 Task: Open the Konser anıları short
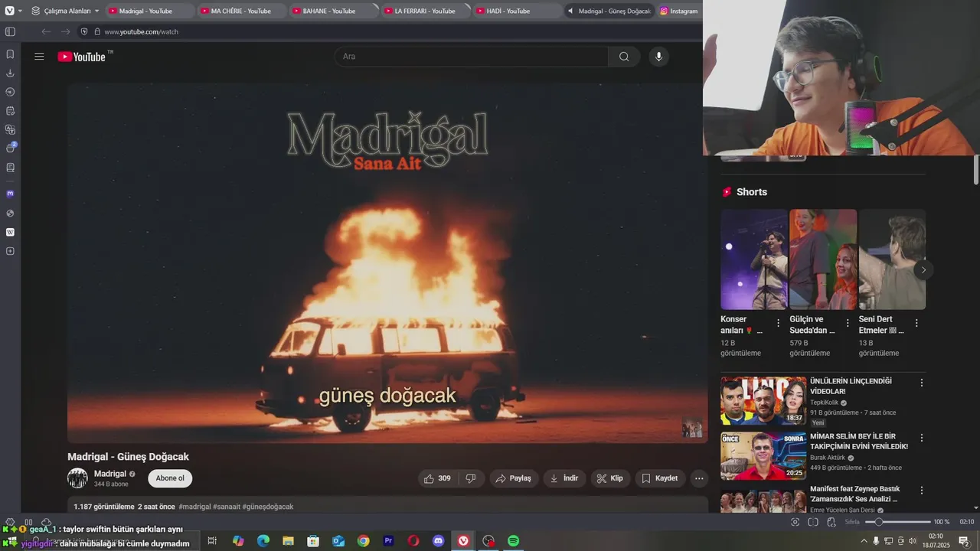[x=754, y=259]
